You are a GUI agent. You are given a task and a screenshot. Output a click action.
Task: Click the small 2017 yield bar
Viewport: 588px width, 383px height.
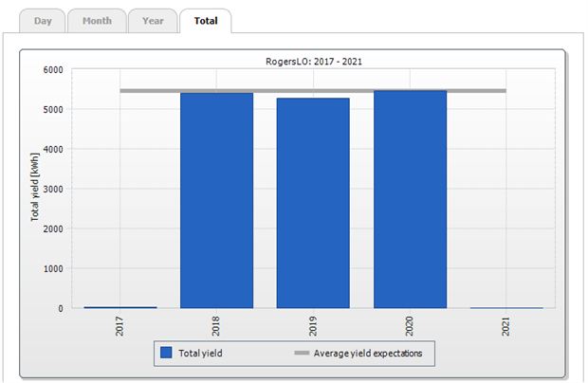coord(120,307)
